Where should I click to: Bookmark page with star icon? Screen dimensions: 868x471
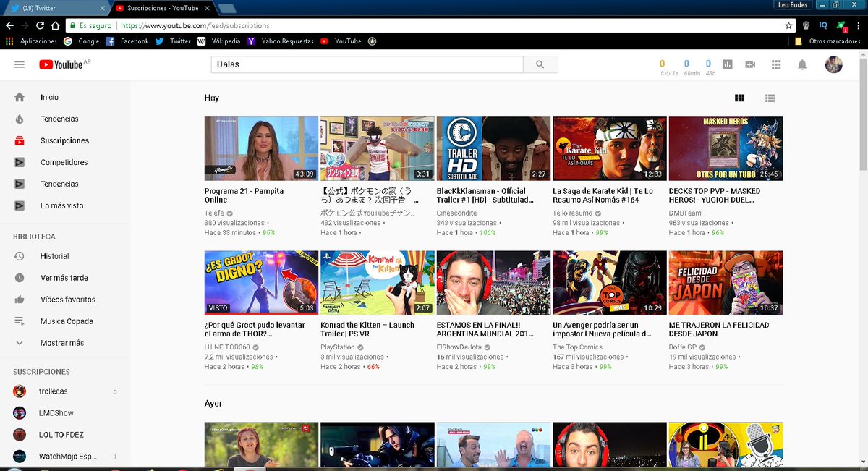[788, 25]
